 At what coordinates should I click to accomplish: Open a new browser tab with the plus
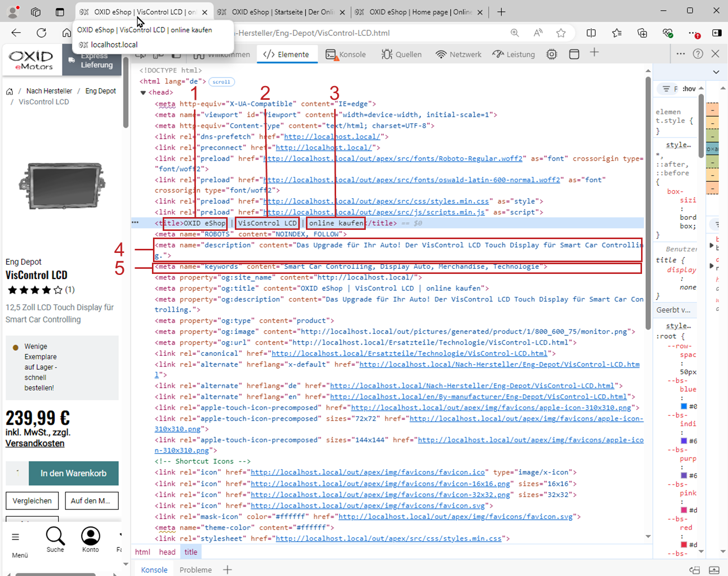[501, 12]
